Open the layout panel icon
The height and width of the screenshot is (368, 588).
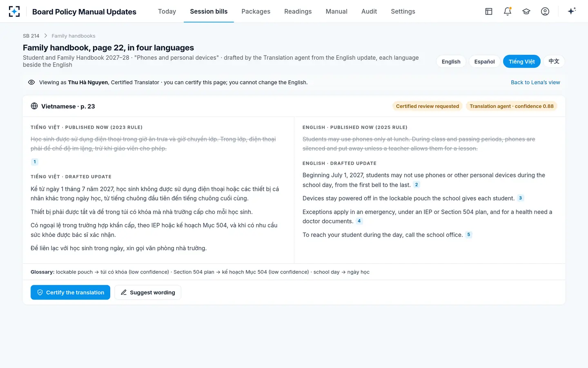(x=489, y=11)
